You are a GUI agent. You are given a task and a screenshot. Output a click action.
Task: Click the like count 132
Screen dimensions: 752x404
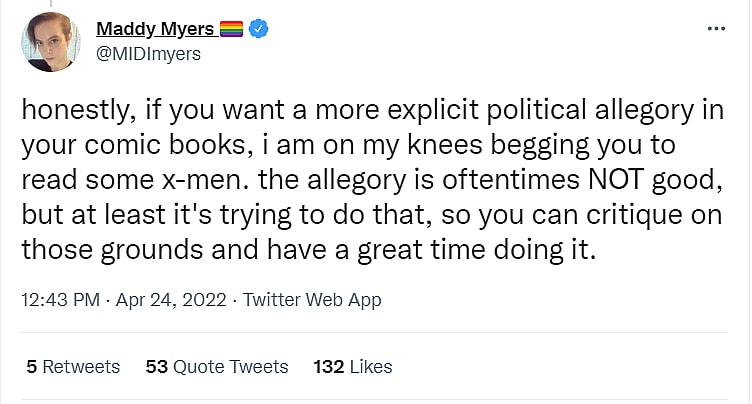click(x=329, y=367)
